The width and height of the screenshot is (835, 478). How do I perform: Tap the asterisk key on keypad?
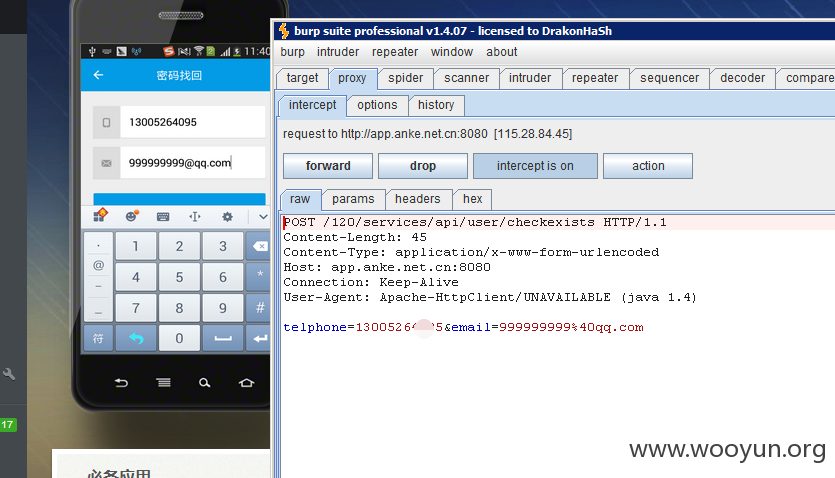pyautogui.click(x=258, y=277)
